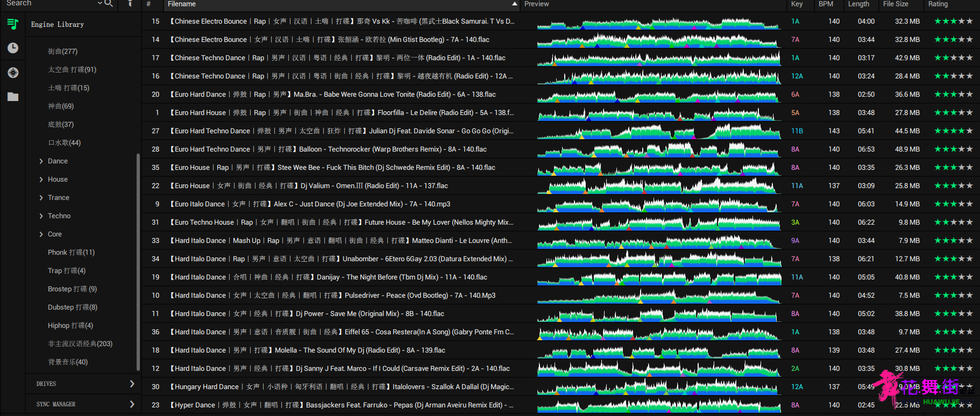Set star rating for Floorfilla Le Delire track

(954, 113)
